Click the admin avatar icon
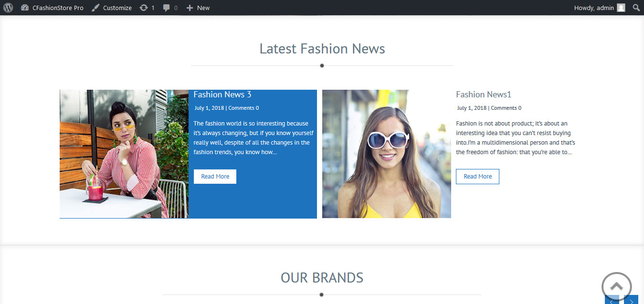Screen dimensions: 644x304 click(621, 8)
